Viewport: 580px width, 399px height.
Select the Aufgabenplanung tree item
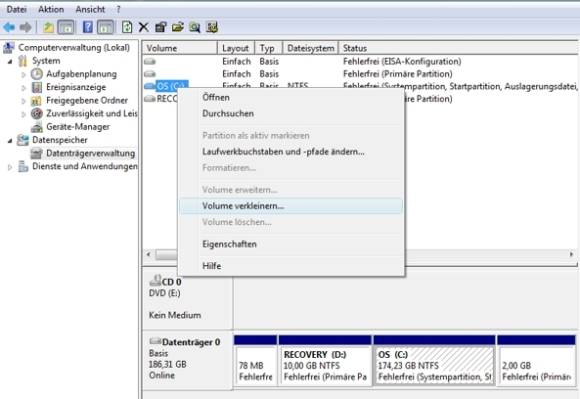[81, 74]
